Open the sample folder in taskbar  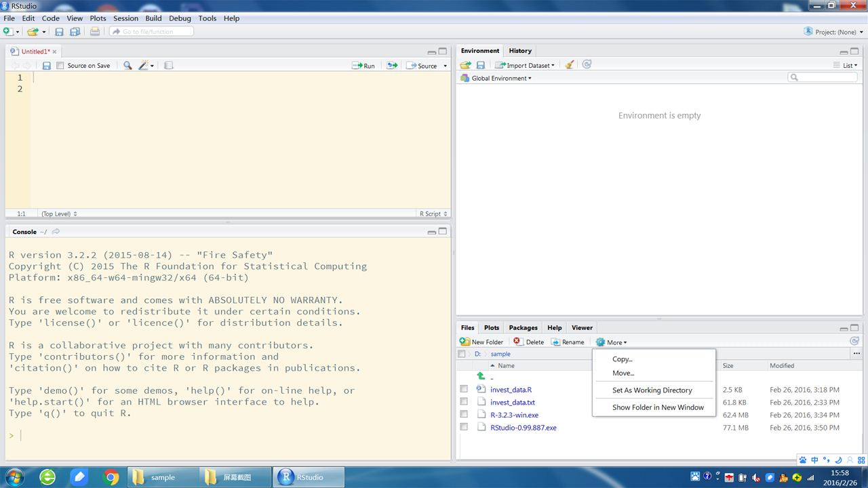coord(163,477)
